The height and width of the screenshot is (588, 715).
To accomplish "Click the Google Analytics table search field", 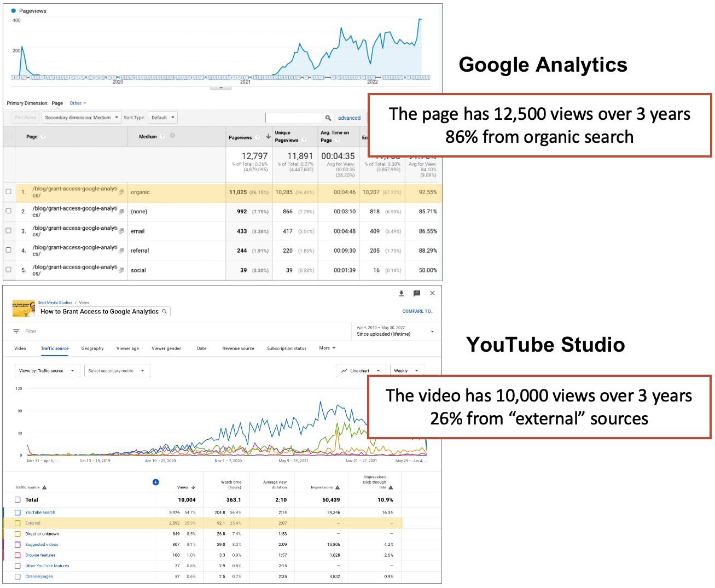I will [294, 118].
